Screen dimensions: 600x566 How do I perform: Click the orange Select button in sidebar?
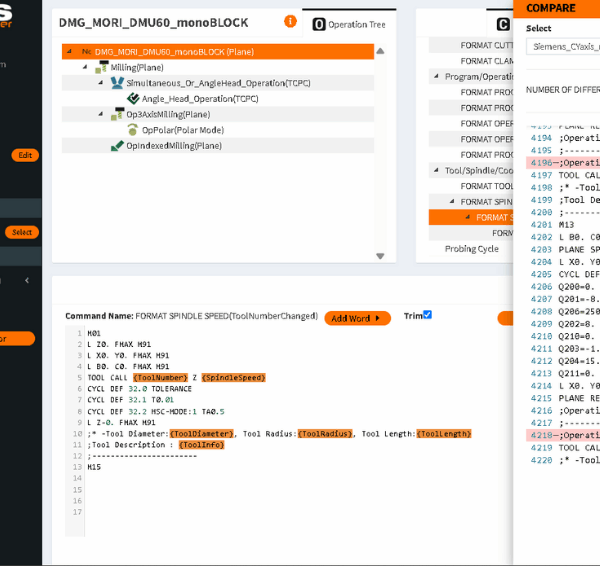click(21, 232)
